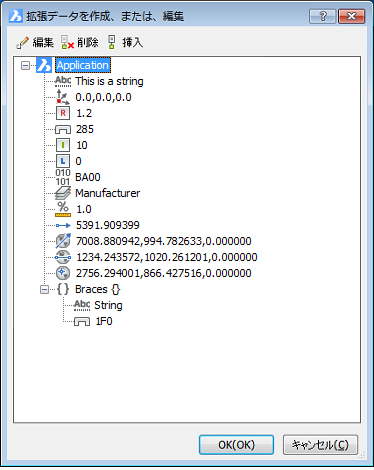Click the handle icon beside 1F0

click(x=82, y=321)
